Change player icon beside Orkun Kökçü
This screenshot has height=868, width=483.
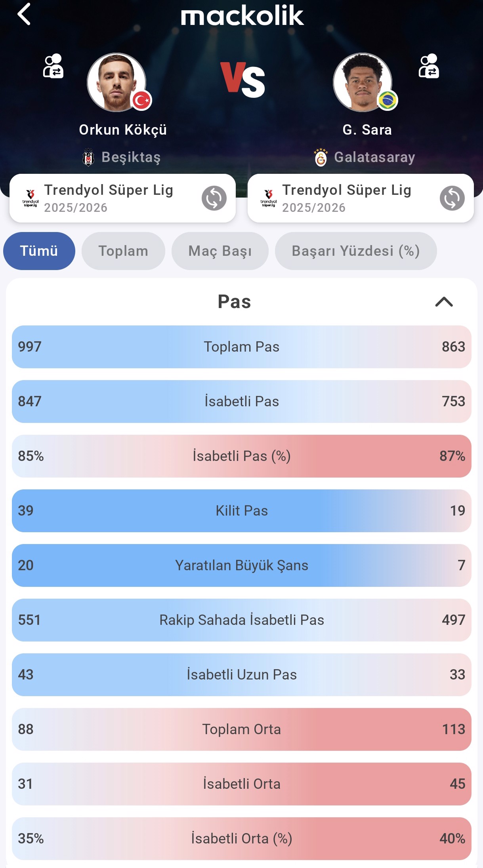point(53,66)
